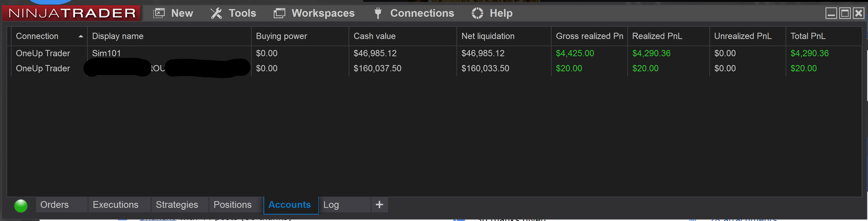Click the Connections plug icon
Screen dimensions: 868x221
[378, 13]
